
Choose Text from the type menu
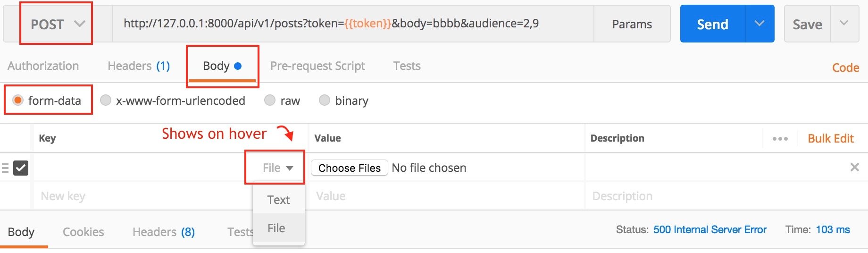click(278, 200)
